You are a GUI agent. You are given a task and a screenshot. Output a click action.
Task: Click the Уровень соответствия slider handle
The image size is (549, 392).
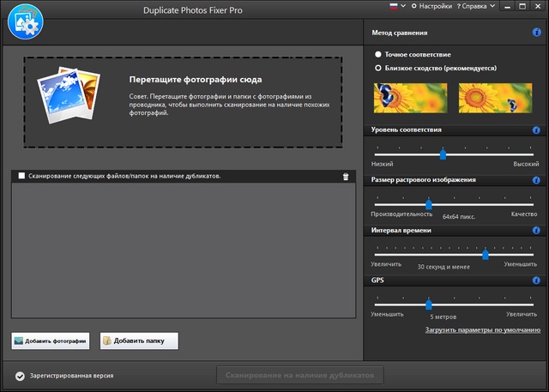tap(443, 154)
